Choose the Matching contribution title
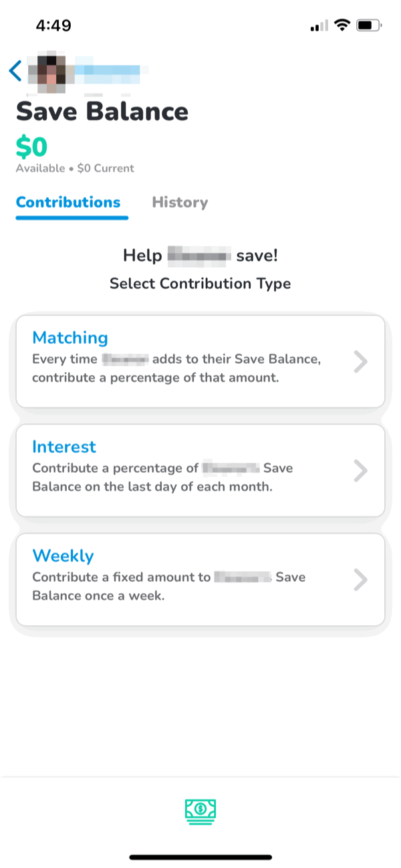This screenshot has width=401, height=868. (x=70, y=338)
